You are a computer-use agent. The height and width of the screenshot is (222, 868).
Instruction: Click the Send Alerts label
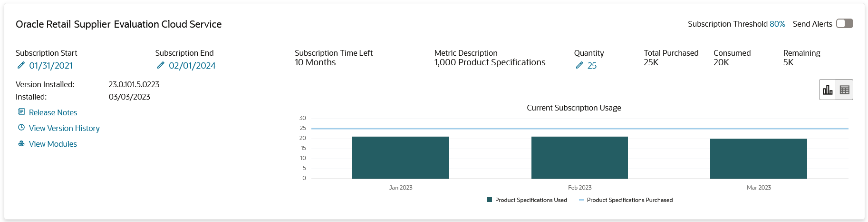[812, 24]
